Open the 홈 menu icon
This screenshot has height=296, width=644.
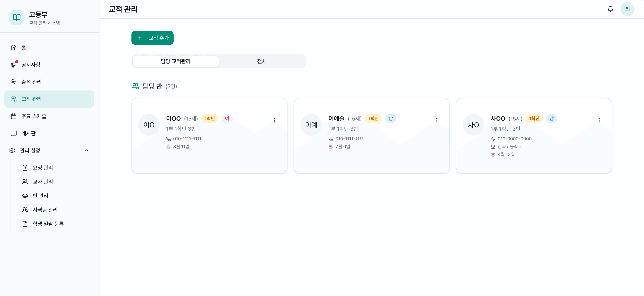[13, 48]
